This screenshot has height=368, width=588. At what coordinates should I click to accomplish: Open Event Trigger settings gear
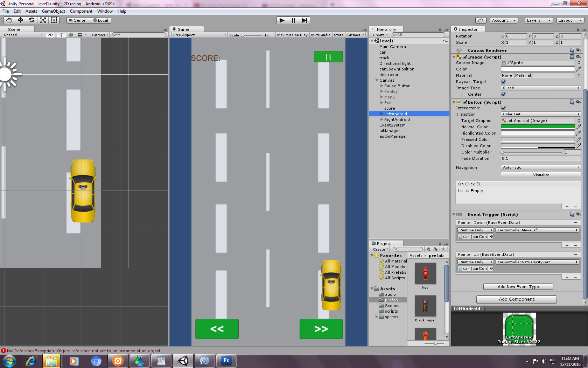579,214
